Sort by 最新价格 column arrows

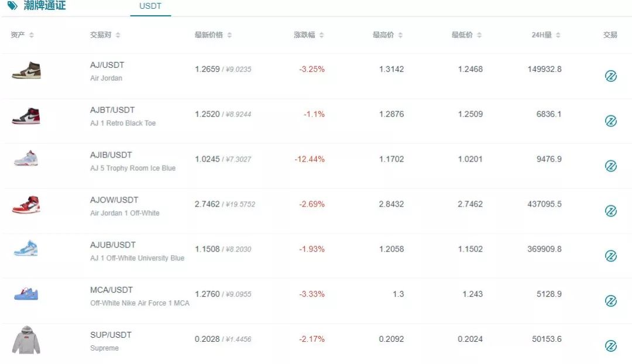[x=229, y=35]
